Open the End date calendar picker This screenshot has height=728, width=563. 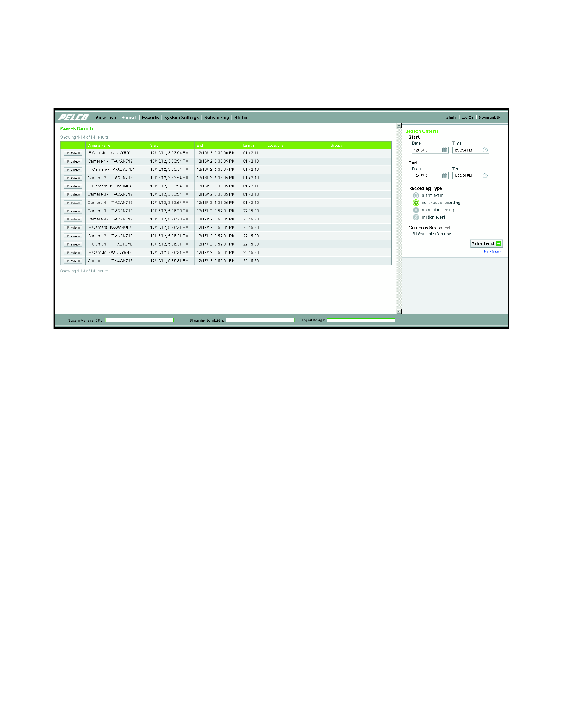coord(444,175)
